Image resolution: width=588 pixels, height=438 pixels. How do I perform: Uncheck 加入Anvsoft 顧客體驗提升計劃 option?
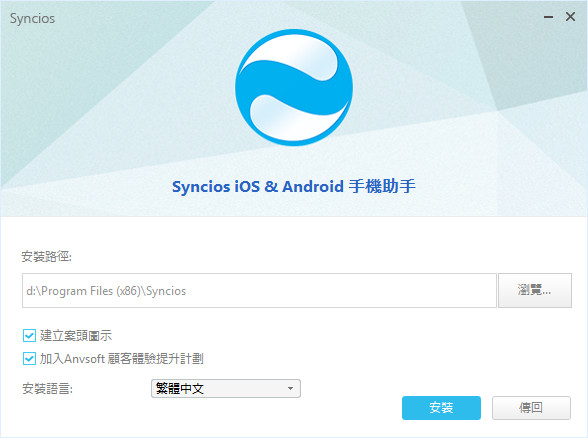coord(29,358)
